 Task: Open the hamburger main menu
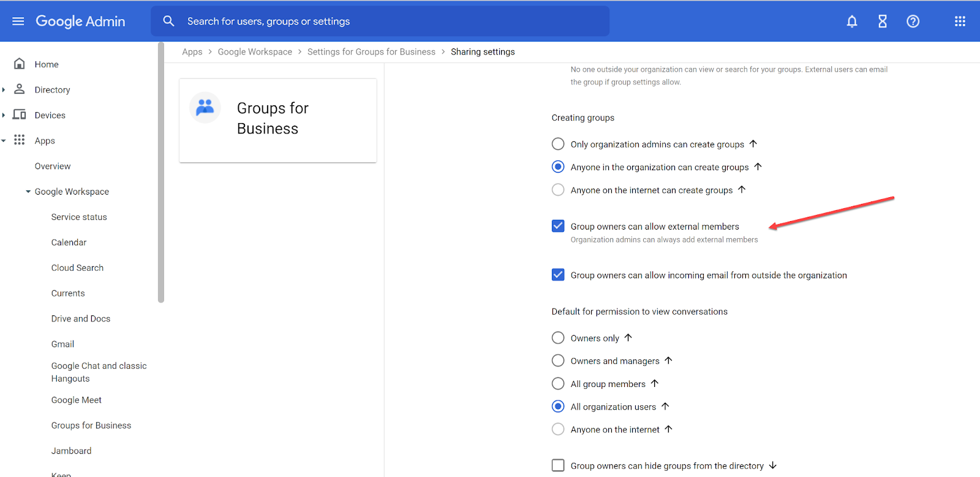[x=18, y=21]
